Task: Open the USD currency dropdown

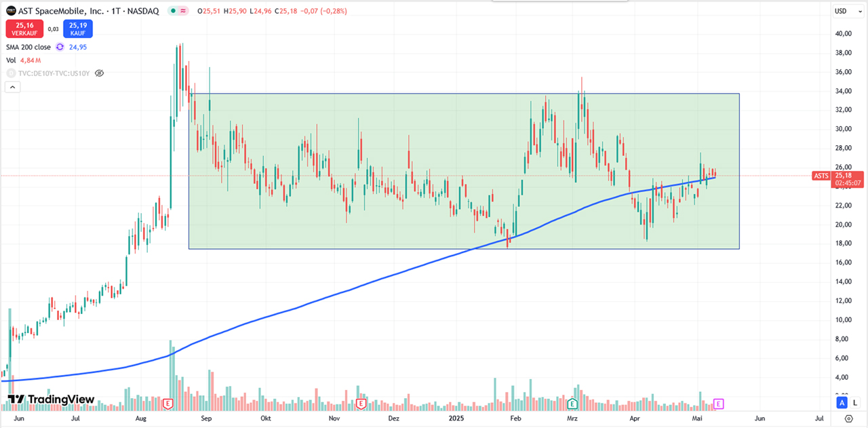Action: [848, 11]
